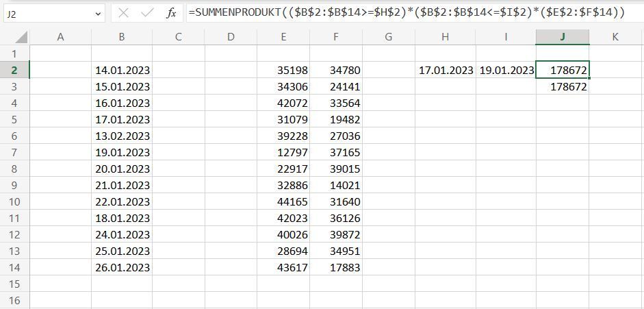Select column E header
The height and width of the screenshot is (309, 644).
[x=283, y=37]
